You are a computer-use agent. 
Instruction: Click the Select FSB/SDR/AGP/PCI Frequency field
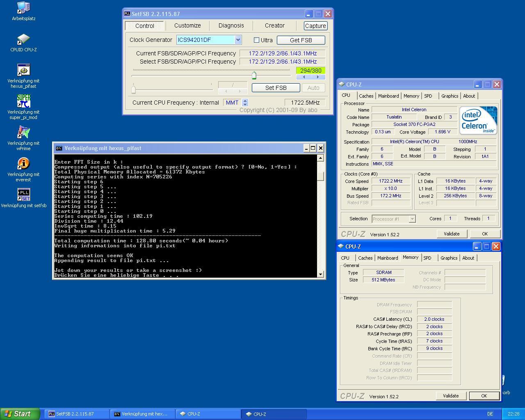pos(282,62)
